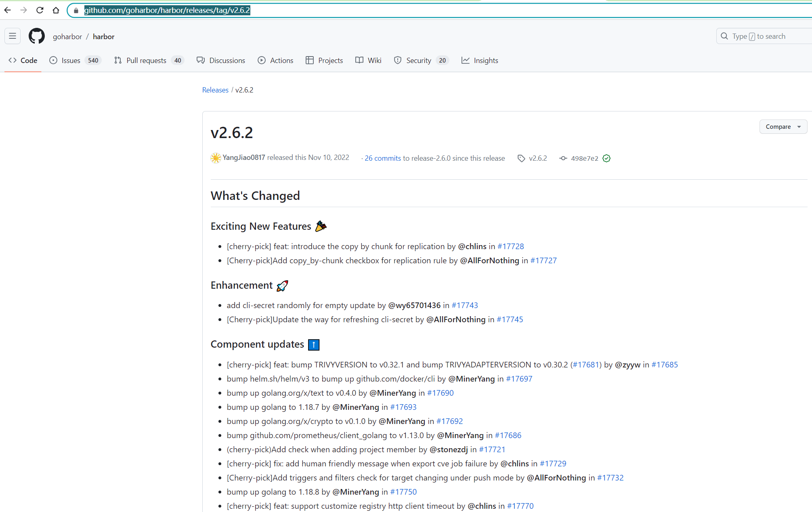This screenshot has height=512, width=812.
Task: Open pull request #17770
Action: click(x=520, y=506)
